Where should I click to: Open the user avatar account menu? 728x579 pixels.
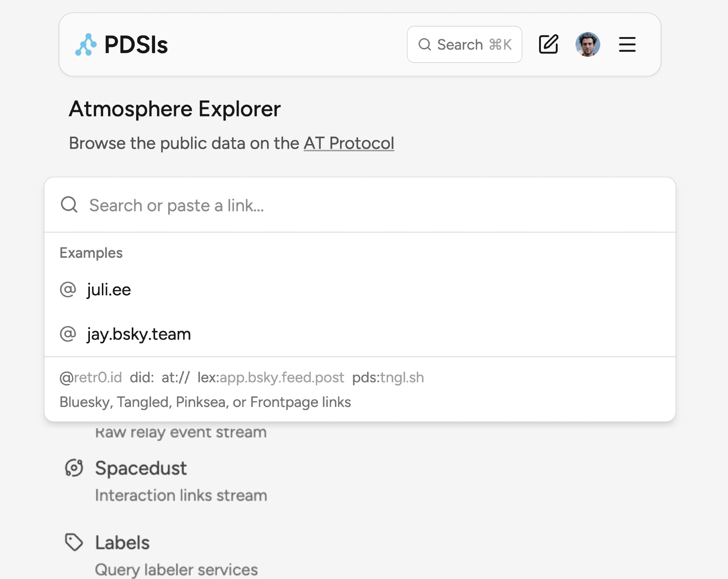pyautogui.click(x=587, y=44)
